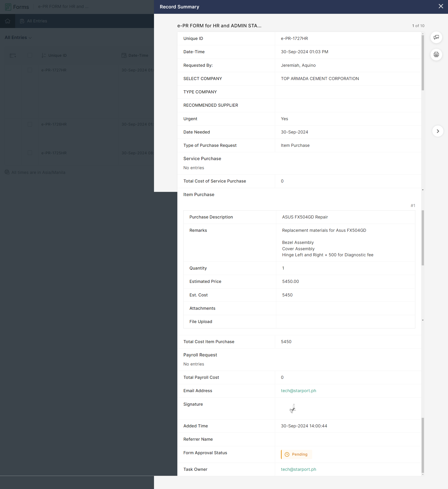Toggle the select-all entries checkbox
Screen dimensions: 448x489
(30, 55)
